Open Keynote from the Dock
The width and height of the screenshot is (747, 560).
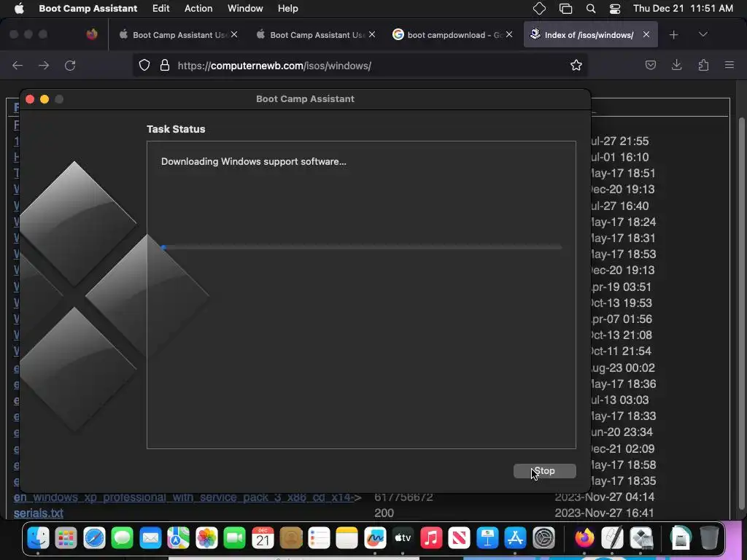487,539
